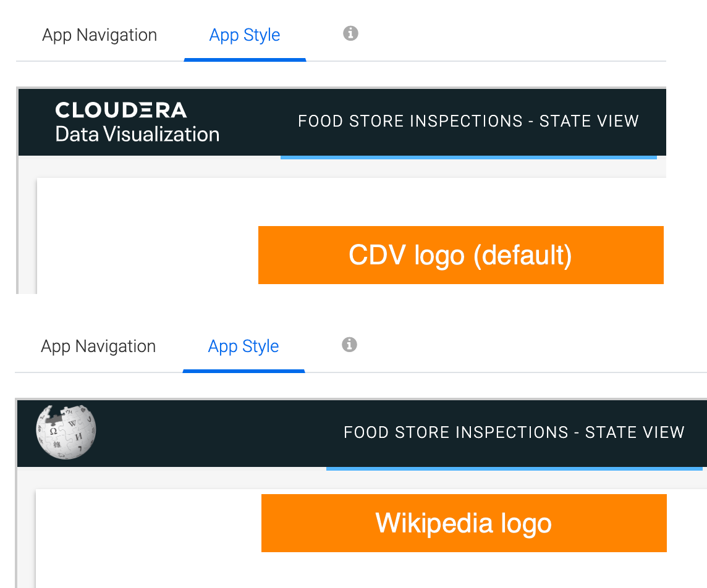707x588 pixels.
Task: Open App Navigation tab above the Wikipedia globe
Action: coord(98,346)
